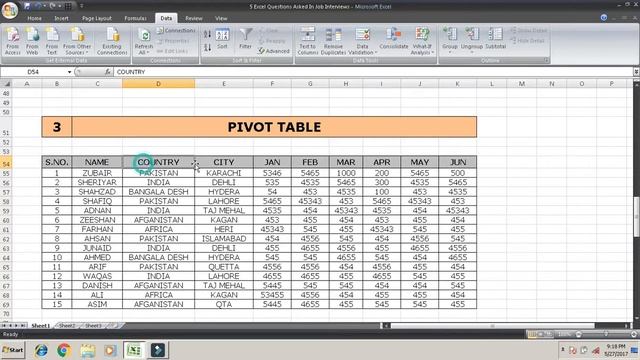The width and height of the screenshot is (640, 360).
Task: Select column header E
Action: click(224, 84)
